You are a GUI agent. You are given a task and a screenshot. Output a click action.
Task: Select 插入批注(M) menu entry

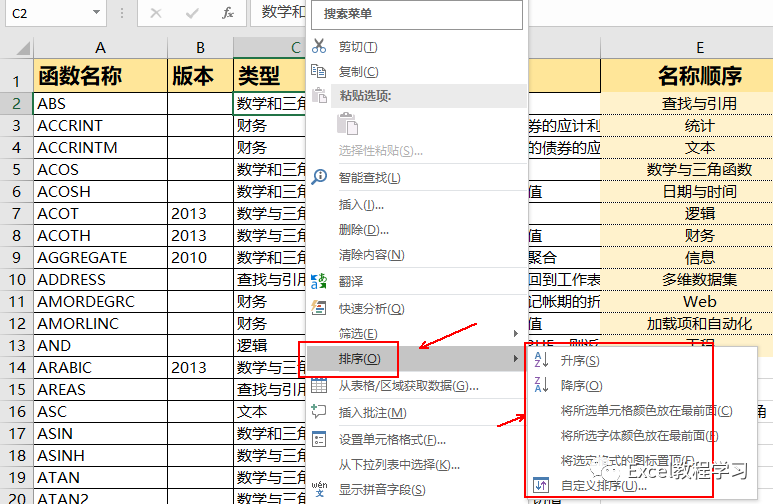point(372,412)
